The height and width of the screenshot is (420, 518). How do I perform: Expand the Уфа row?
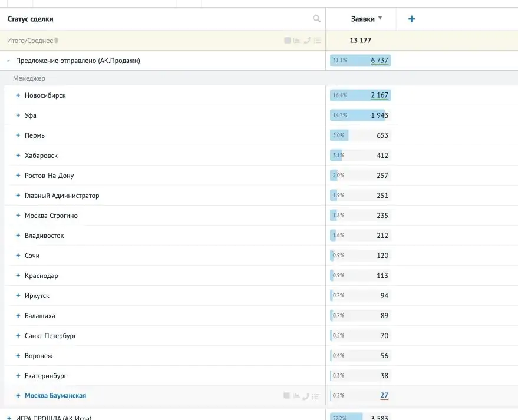pyautogui.click(x=18, y=115)
